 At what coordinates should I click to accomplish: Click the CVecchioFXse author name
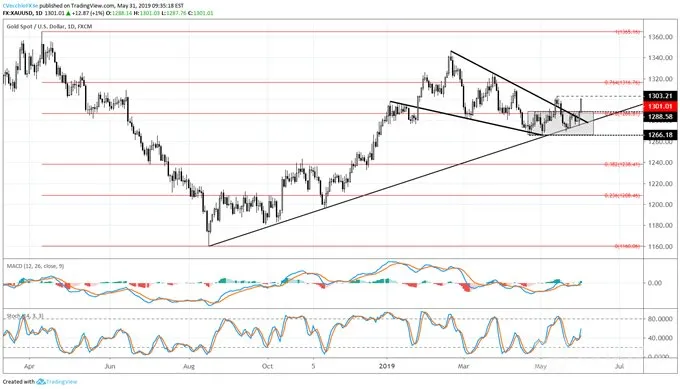(20, 6)
